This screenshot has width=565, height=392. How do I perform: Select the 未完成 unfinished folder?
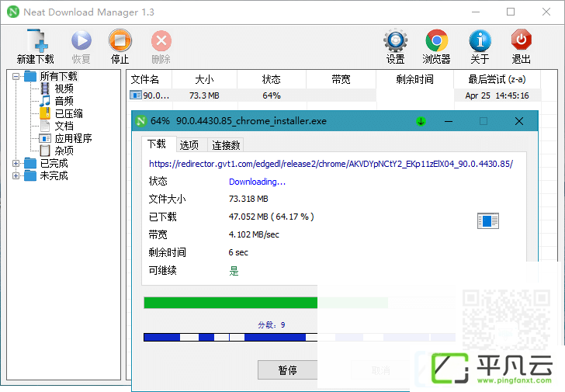pyautogui.click(x=54, y=176)
